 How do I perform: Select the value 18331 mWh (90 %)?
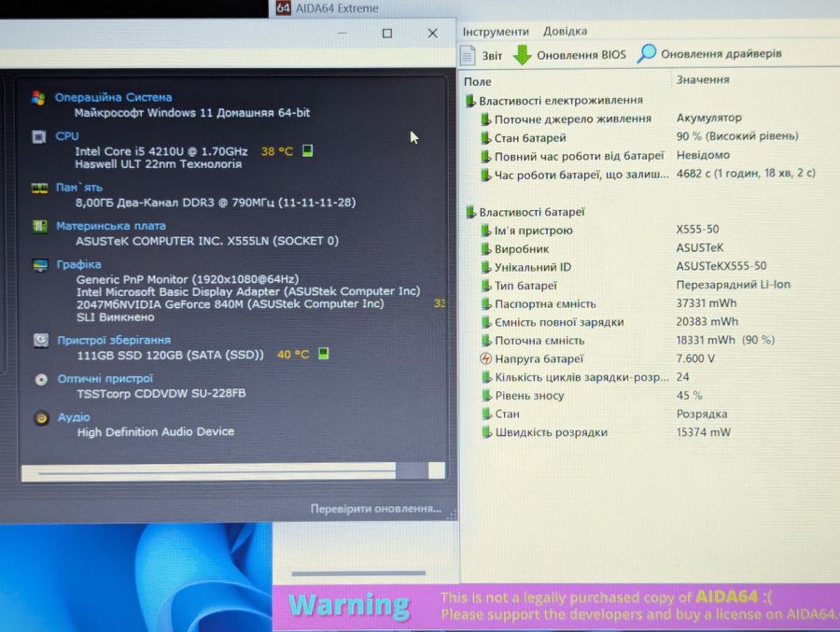click(725, 340)
